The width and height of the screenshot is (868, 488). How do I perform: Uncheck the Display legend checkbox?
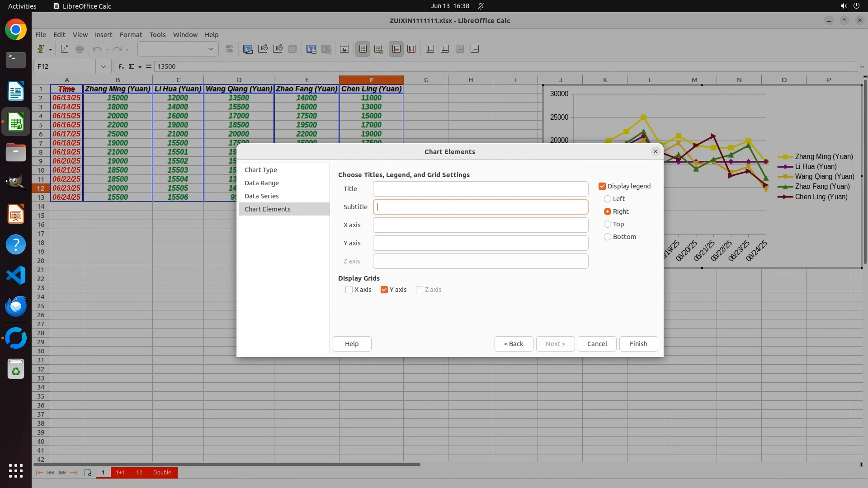[602, 186]
